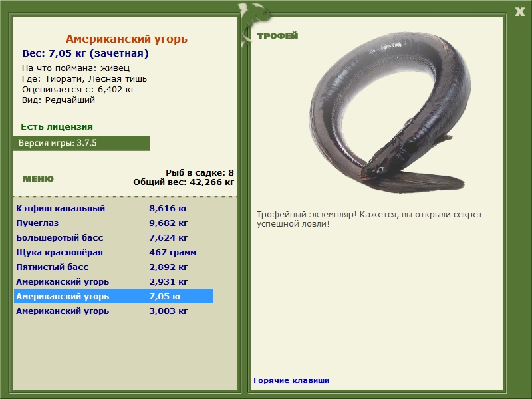Select Пятнистый басс 2,892 кг row

114,267
